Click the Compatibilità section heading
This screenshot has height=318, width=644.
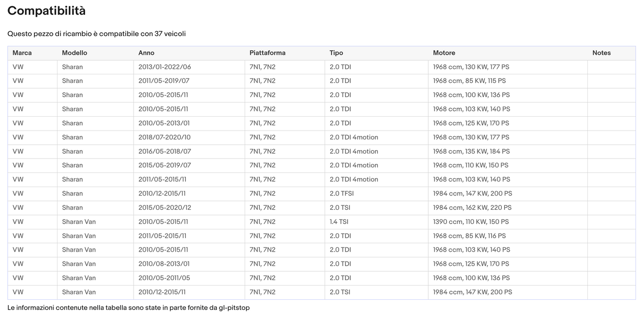coord(46,11)
